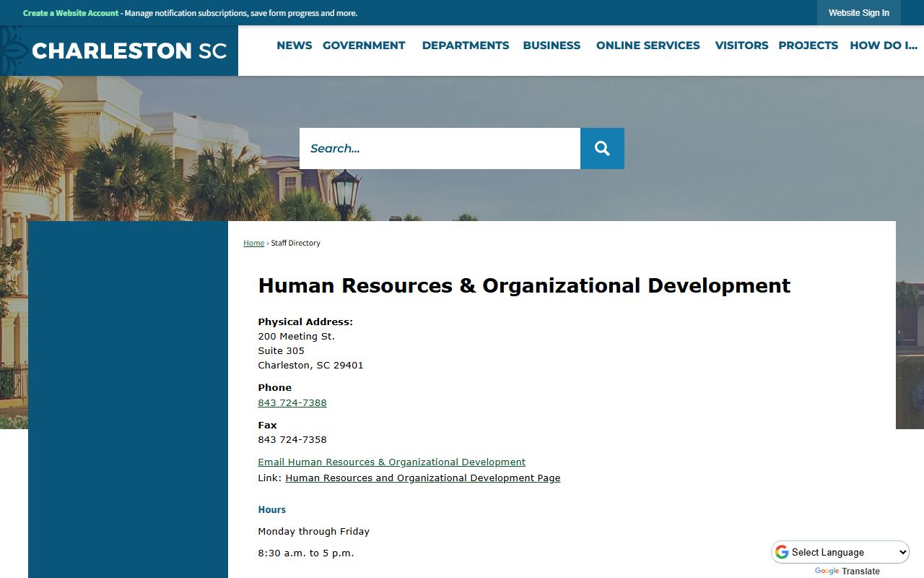Open the Departments menu
This screenshot has width=924, height=578.
pos(465,45)
